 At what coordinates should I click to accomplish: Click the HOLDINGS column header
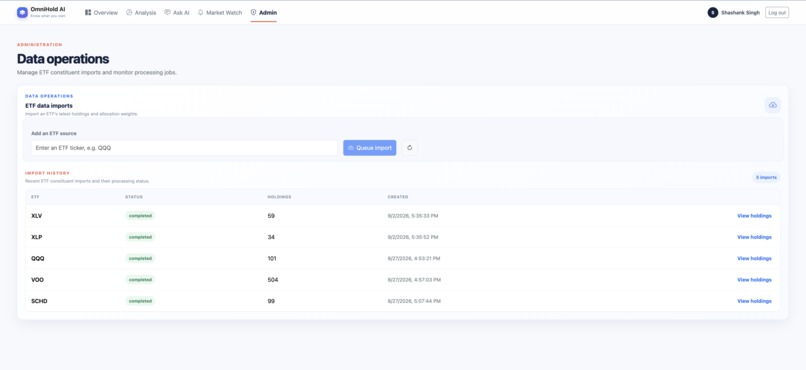[279, 197]
